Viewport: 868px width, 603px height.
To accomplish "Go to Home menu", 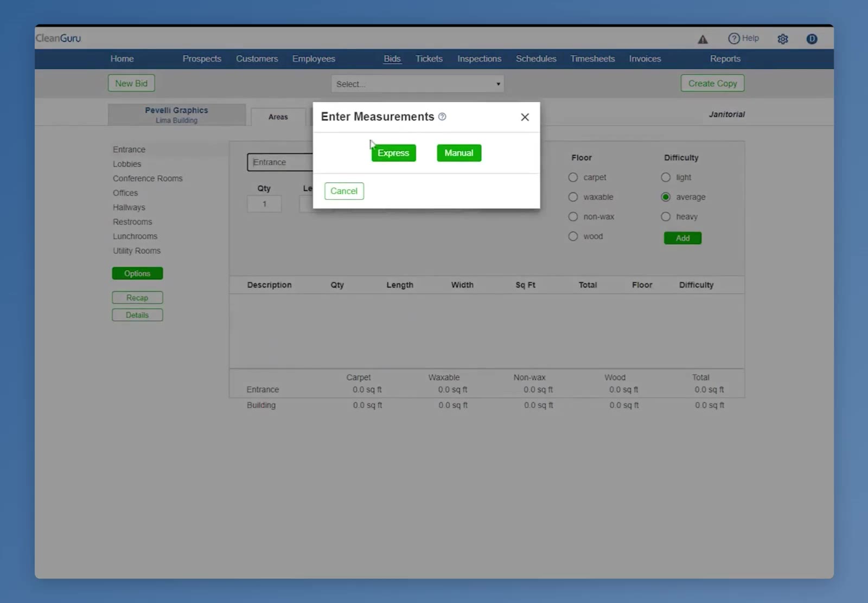I will 122,59.
